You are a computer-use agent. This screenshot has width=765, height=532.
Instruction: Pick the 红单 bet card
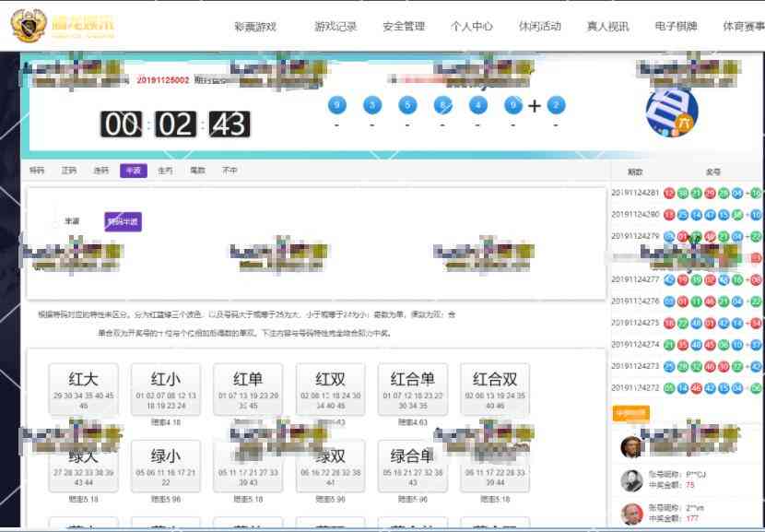pos(248,389)
